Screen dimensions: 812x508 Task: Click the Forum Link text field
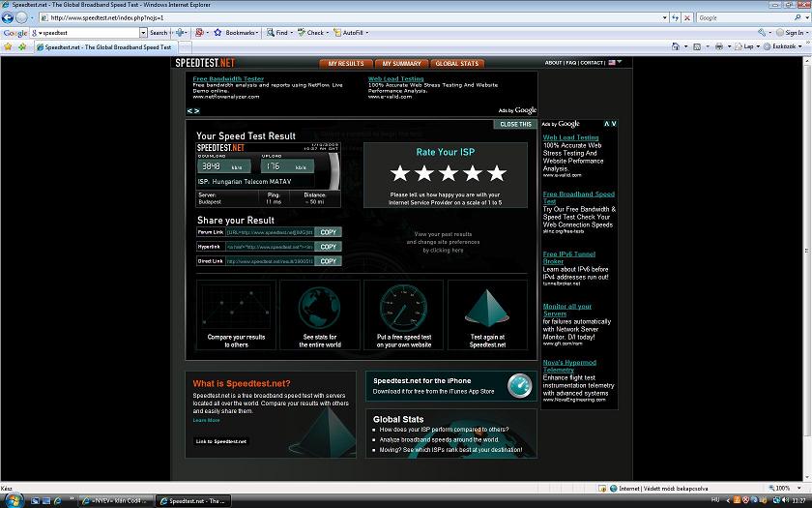pos(270,232)
